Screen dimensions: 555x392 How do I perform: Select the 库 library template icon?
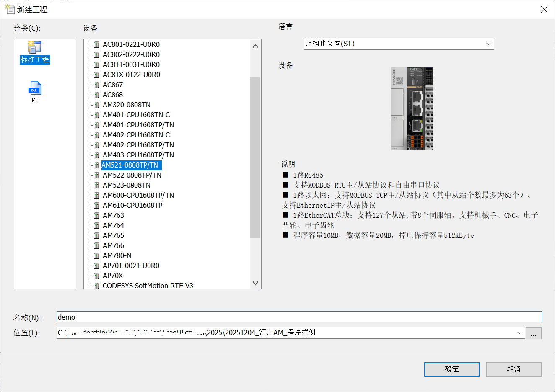(35, 88)
